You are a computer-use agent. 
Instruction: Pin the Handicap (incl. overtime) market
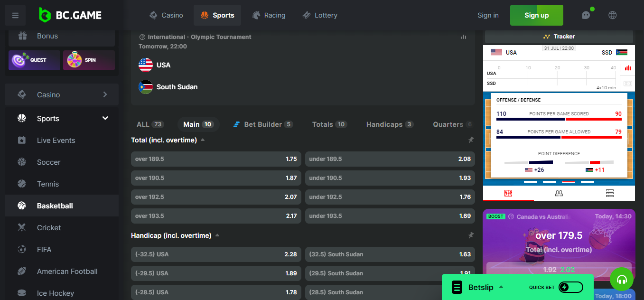471,234
